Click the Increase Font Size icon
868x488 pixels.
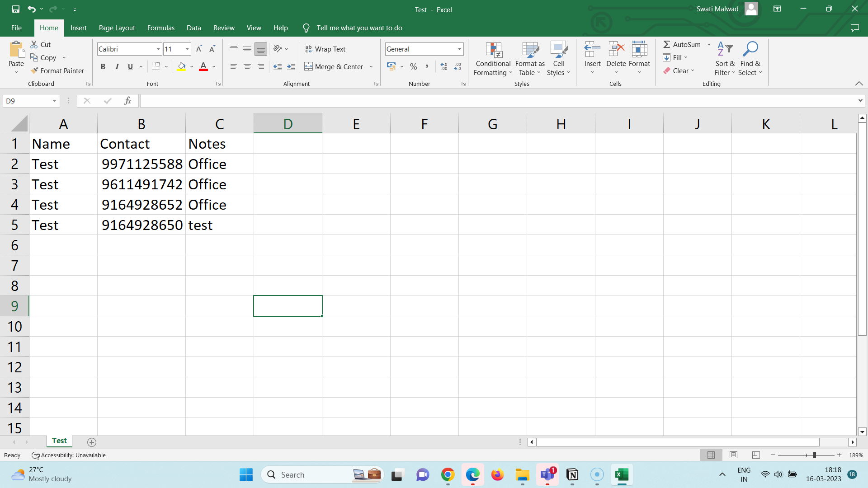click(x=199, y=49)
